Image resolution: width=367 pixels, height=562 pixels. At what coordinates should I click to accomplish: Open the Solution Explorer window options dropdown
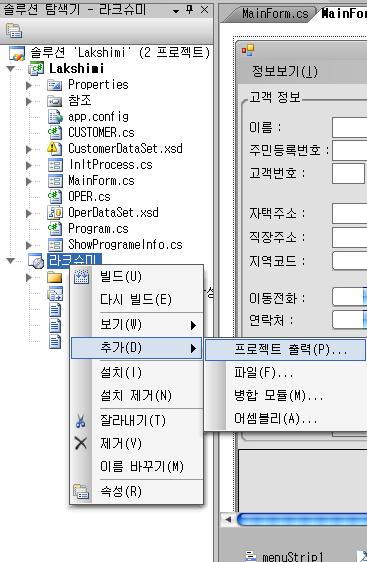pos(176,11)
